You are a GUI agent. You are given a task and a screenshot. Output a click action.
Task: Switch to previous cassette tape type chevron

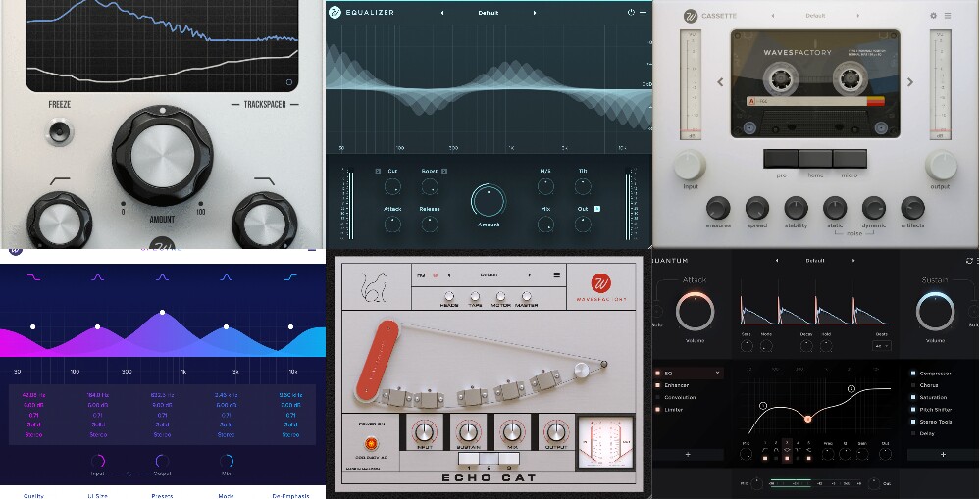[x=720, y=81]
